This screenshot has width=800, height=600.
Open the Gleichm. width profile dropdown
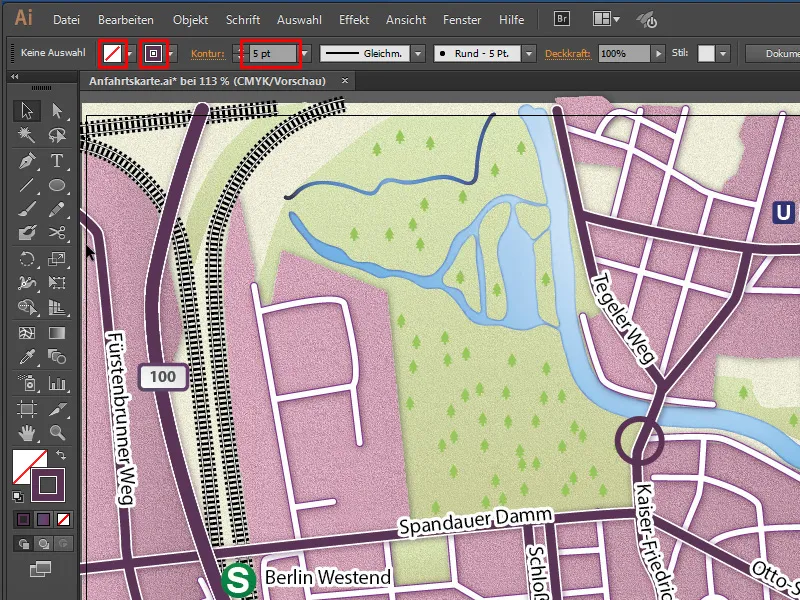click(x=418, y=53)
